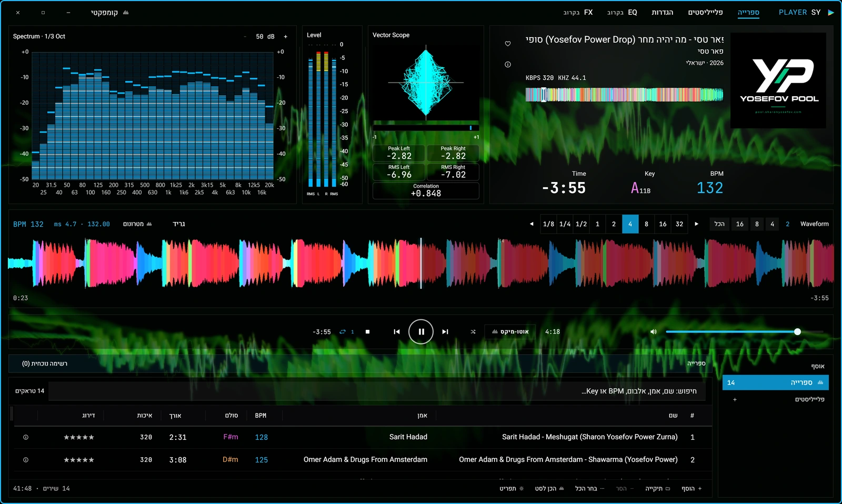Select ספרייה item in אוסף sidebar
The image size is (842, 504).
tap(776, 382)
